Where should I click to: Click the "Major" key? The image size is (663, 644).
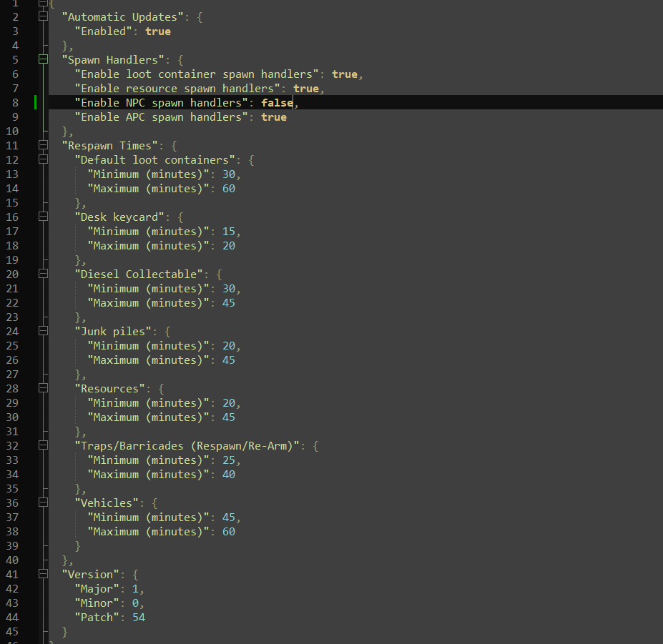click(97, 589)
